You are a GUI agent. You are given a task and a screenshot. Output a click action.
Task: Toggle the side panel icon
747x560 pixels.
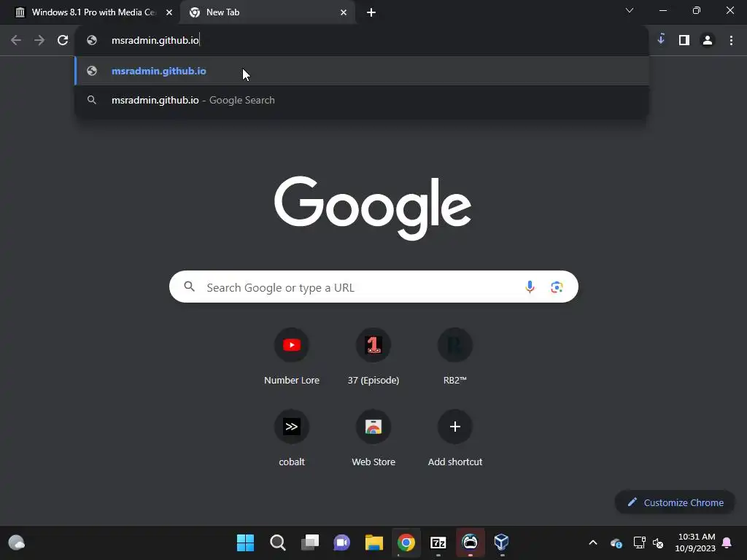[684, 41]
